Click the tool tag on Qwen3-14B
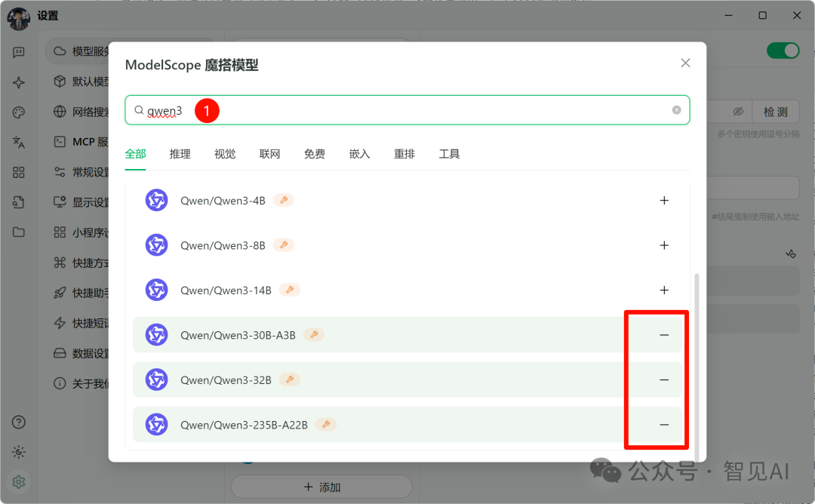The height and width of the screenshot is (504, 815). click(290, 290)
